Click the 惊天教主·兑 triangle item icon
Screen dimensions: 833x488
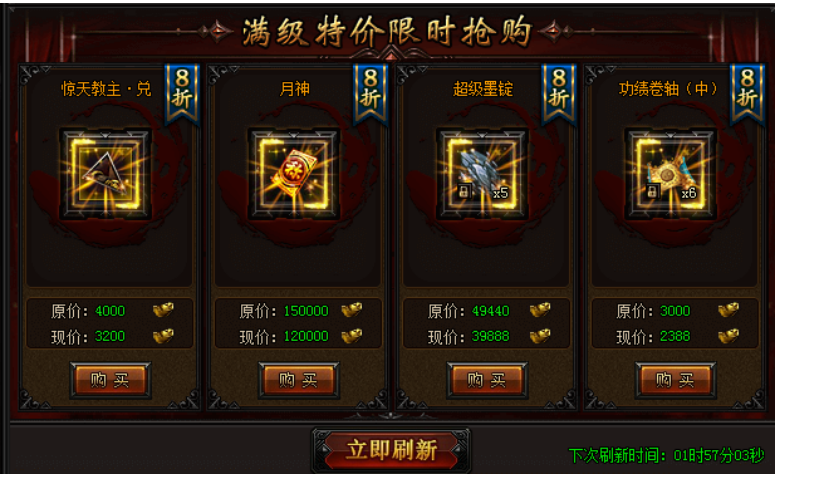(x=106, y=174)
